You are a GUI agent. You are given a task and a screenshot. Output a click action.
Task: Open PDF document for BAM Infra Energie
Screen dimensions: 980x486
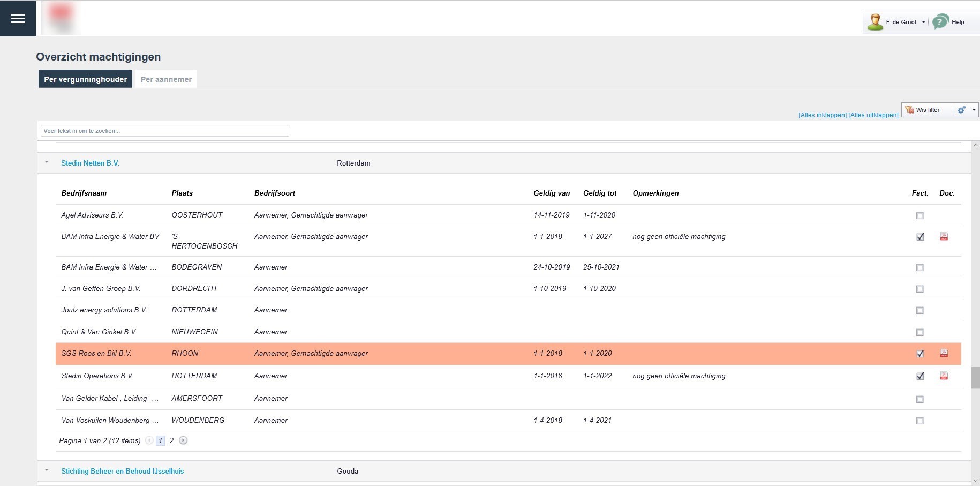tap(944, 236)
